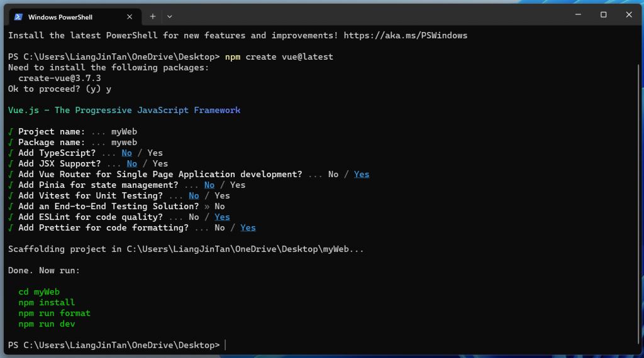This screenshot has width=644, height=358.
Task: Click Yes option on JSX Support line
Action: point(160,164)
